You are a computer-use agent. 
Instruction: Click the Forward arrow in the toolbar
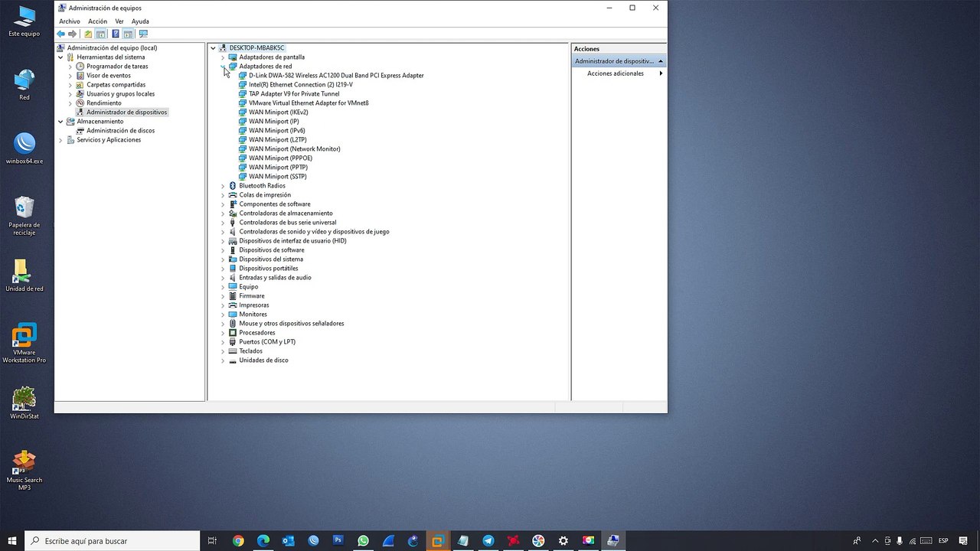73,34
